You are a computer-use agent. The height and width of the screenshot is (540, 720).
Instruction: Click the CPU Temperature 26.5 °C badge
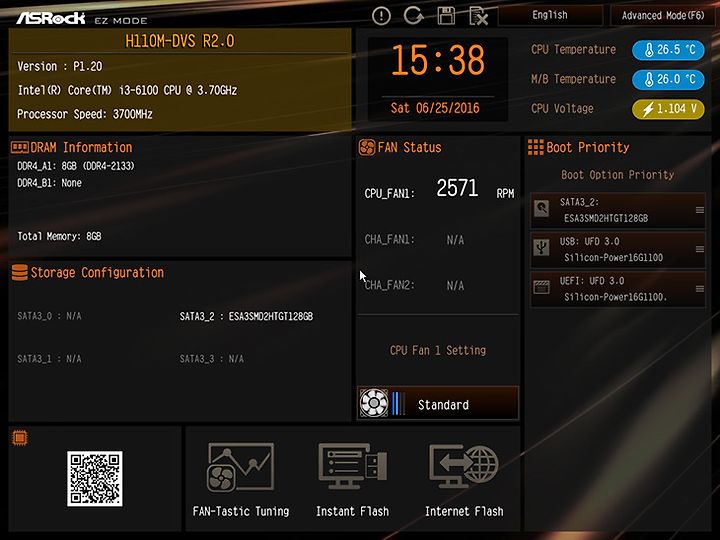click(x=668, y=50)
